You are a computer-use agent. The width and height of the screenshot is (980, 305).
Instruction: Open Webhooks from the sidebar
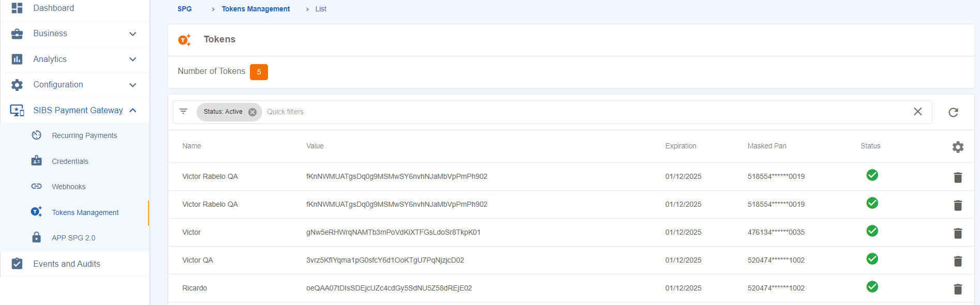[x=68, y=187]
